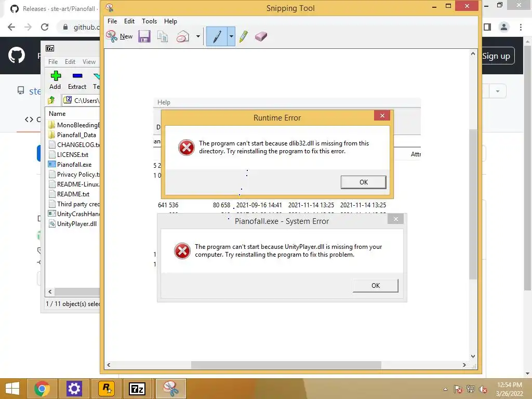532x399 pixels.
Task: Go forward in Chrome browser
Action: (28, 27)
